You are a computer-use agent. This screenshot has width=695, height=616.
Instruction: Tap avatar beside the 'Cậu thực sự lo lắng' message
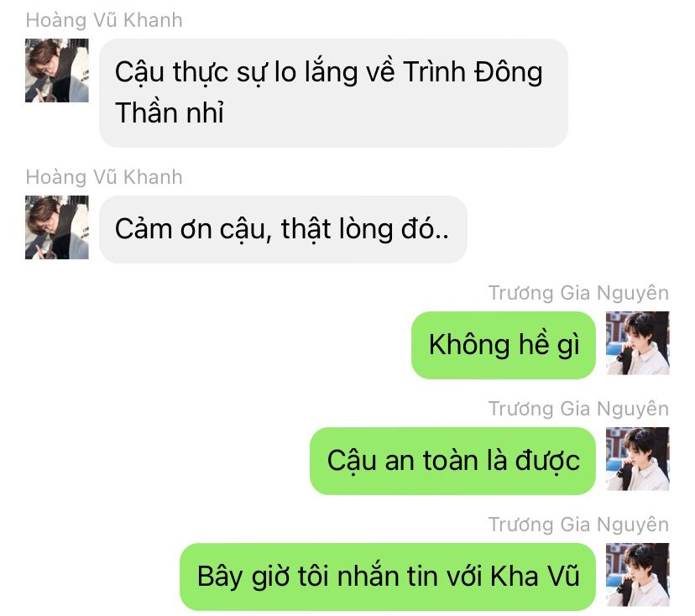click(57, 70)
